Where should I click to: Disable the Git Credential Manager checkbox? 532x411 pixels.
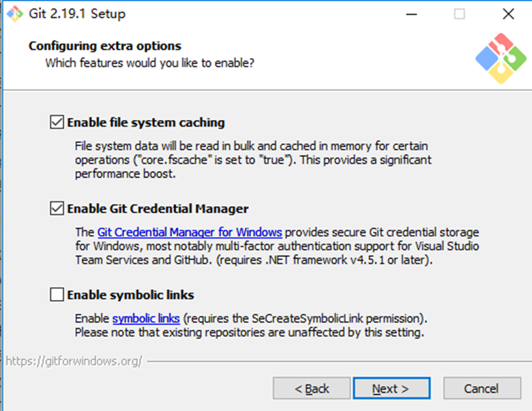pos(57,209)
